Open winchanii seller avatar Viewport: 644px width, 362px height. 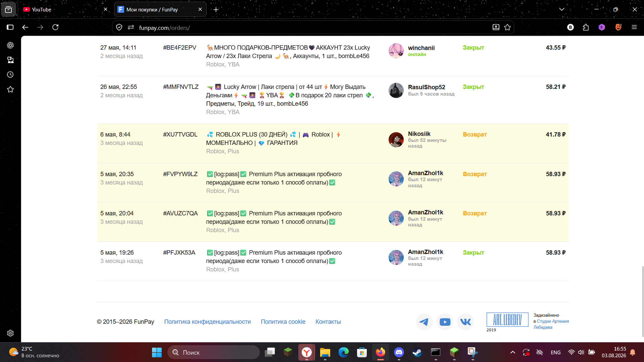pyautogui.click(x=396, y=51)
